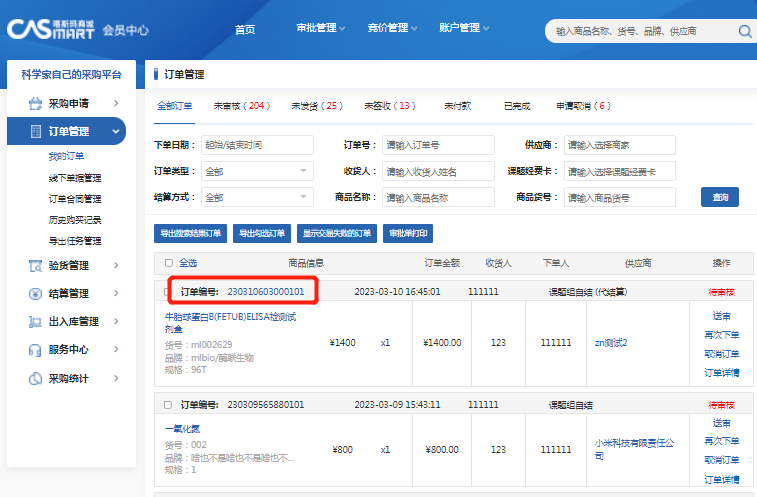Click the 查询 search button
This screenshot has height=497, width=757.
(719, 197)
